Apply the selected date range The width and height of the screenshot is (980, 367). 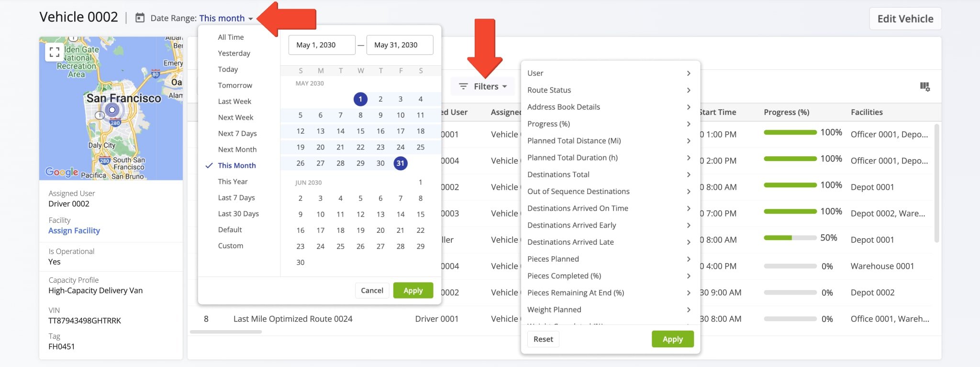[413, 290]
